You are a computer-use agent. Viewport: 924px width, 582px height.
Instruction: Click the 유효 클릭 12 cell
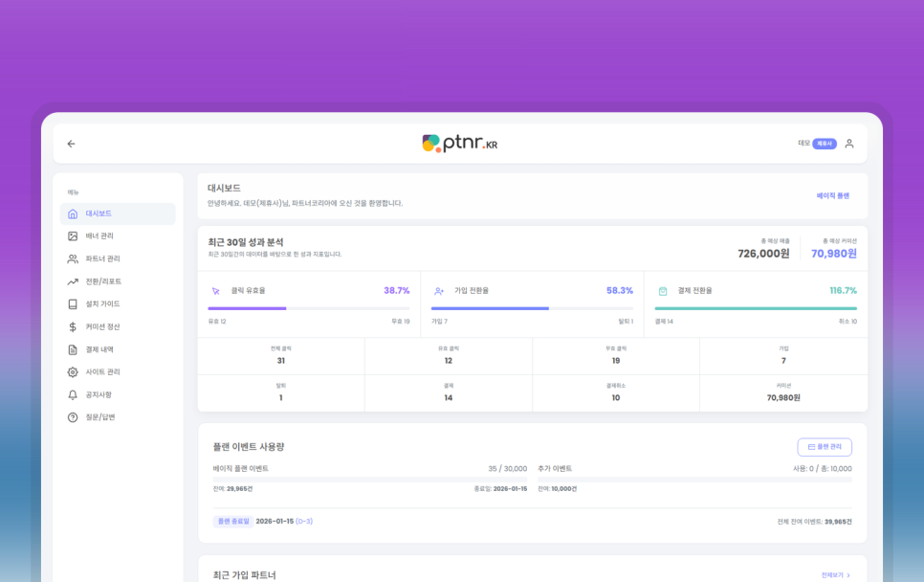pos(449,355)
